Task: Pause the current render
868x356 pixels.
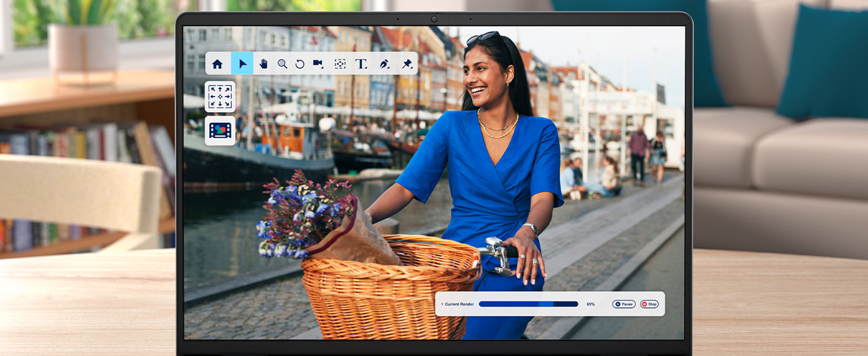Action: pyautogui.click(x=624, y=304)
